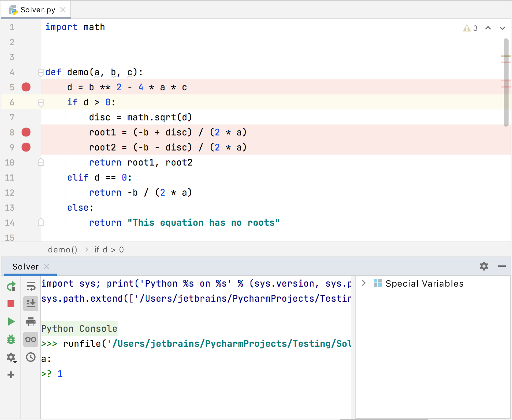Toggle soft-wrap for console output

(x=31, y=287)
